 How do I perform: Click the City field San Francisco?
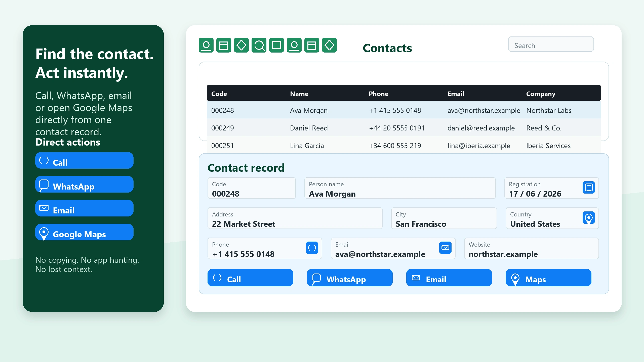tap(444, 218)
